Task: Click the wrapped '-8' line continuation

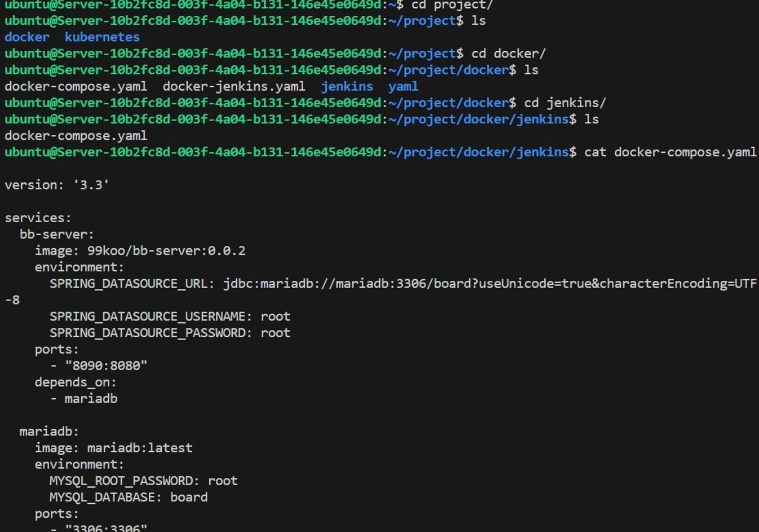Action: pos(12,300)
